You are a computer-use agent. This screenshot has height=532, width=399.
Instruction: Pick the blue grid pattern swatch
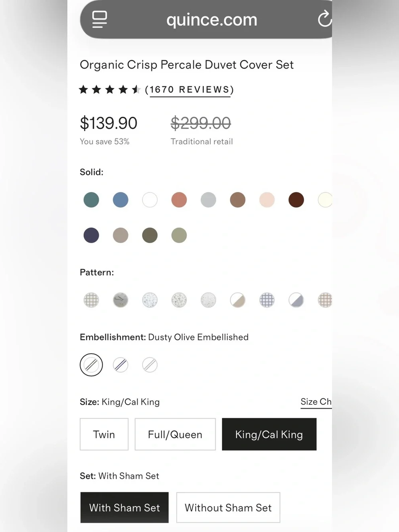coord(267,300)
